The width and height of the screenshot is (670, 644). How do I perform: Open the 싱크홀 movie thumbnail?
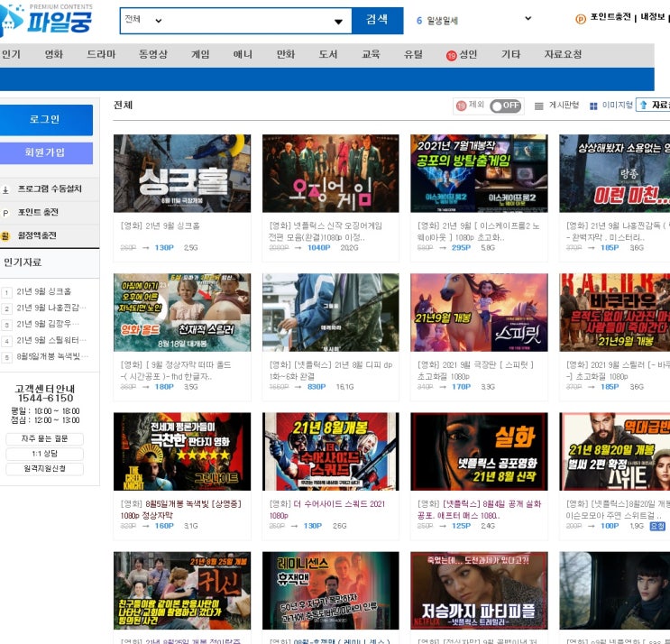coord(182,173)
